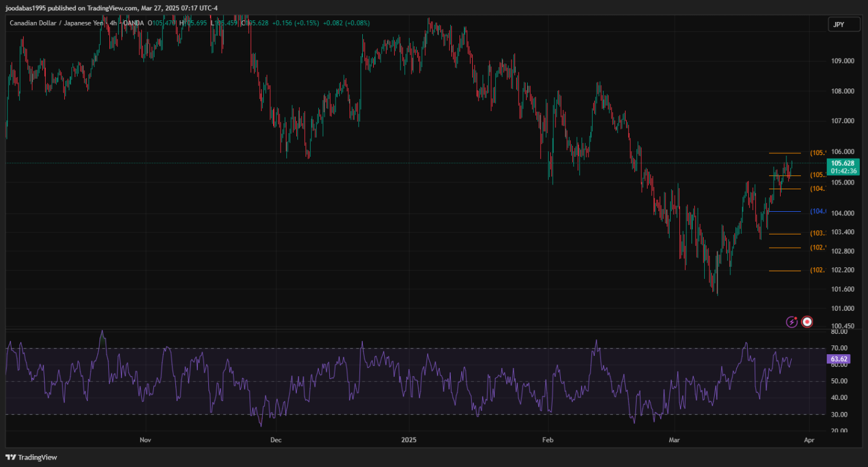Click the blue 104 level price label
This screenshot has width=868, height=467.
point(818,211)
